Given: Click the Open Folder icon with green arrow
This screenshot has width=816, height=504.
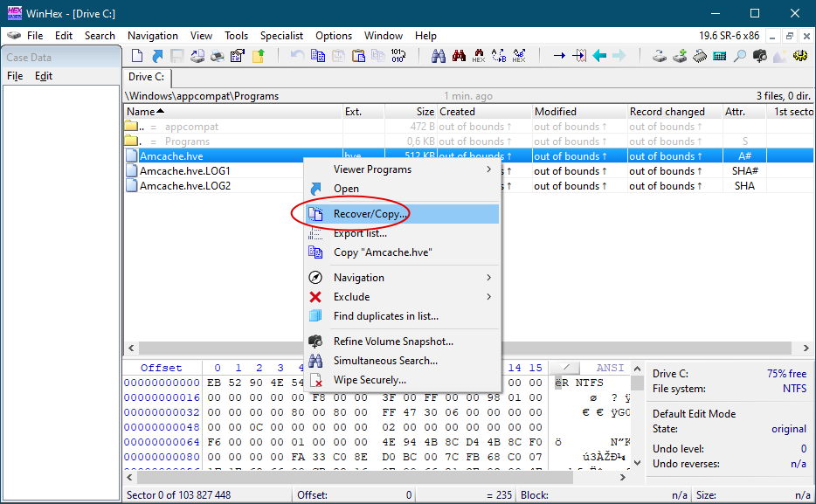Looking at the screenshot, I should (258, 56).
